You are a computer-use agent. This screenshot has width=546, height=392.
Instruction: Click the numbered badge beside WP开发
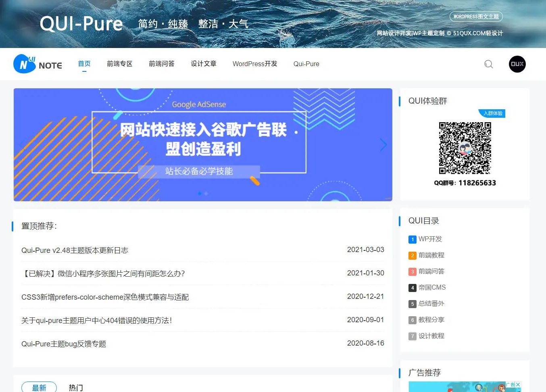[412, 239]
